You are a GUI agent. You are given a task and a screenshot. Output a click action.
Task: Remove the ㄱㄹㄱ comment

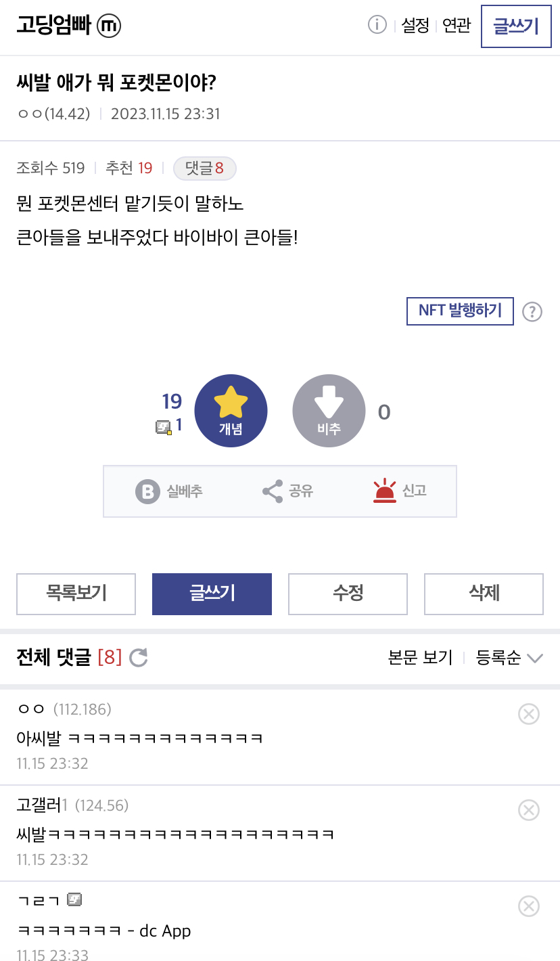528,906
